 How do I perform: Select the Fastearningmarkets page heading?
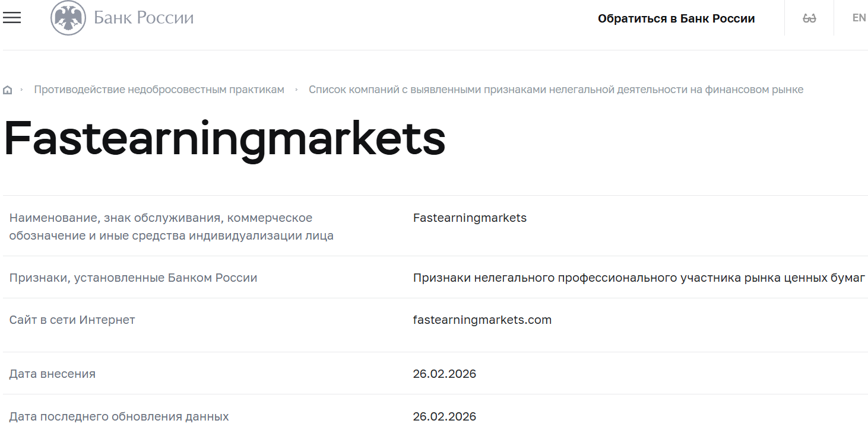click(x=224, y=138)
